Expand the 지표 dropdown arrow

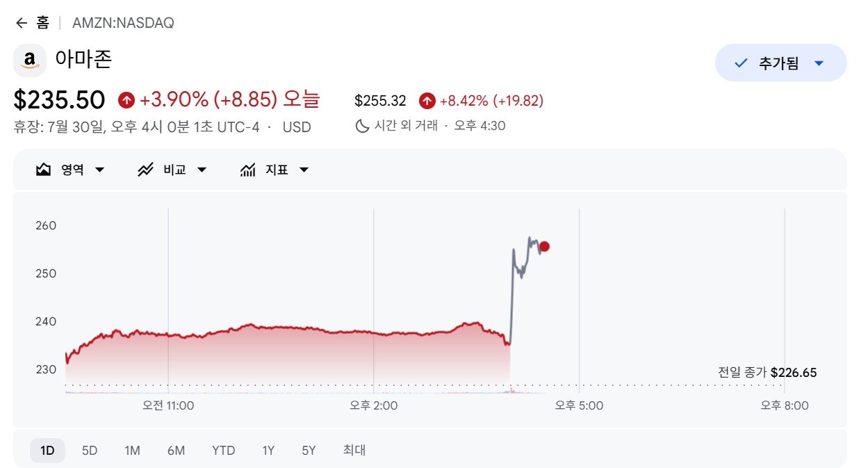coord(304,170)
